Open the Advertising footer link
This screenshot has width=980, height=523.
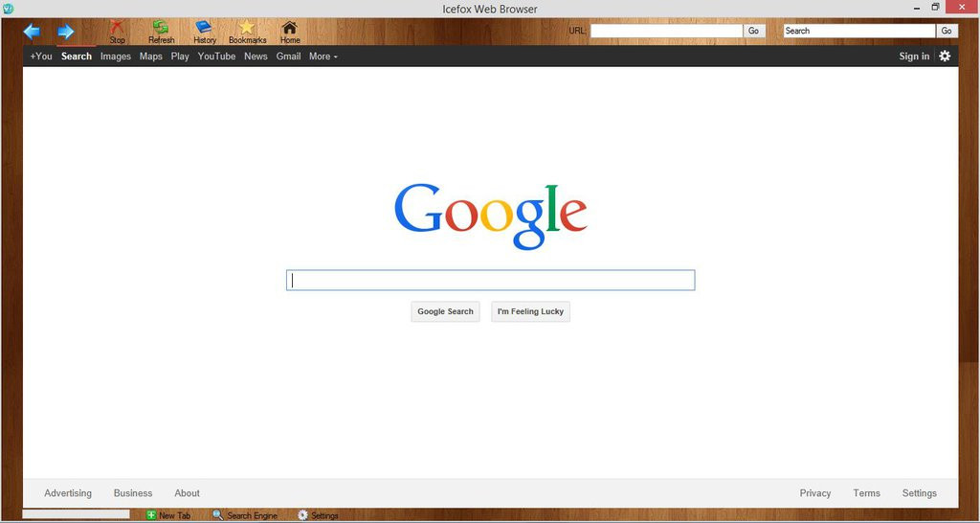(68, 493)
